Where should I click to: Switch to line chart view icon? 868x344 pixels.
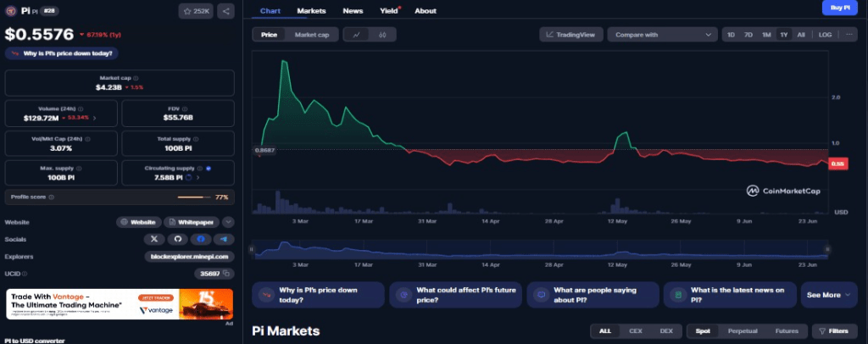pos(357,34)
